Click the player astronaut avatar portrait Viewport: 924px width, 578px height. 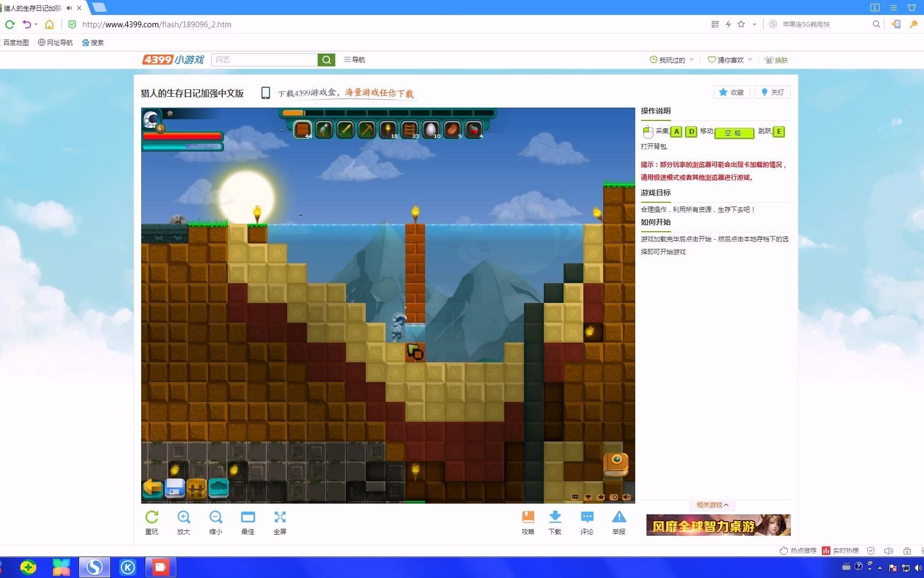pos(152,119)
